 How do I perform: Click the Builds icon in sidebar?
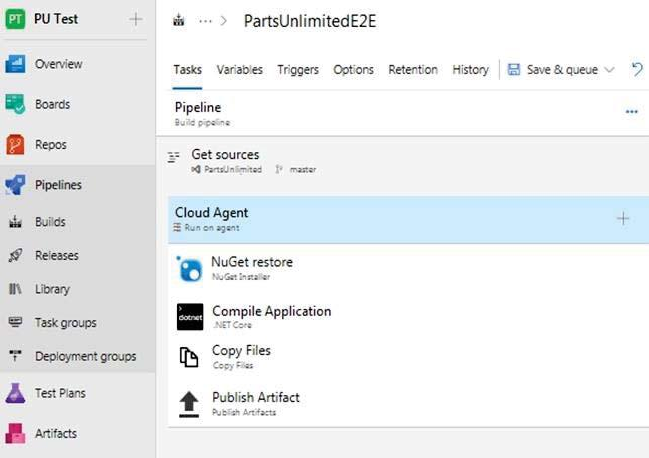point(15,222)
